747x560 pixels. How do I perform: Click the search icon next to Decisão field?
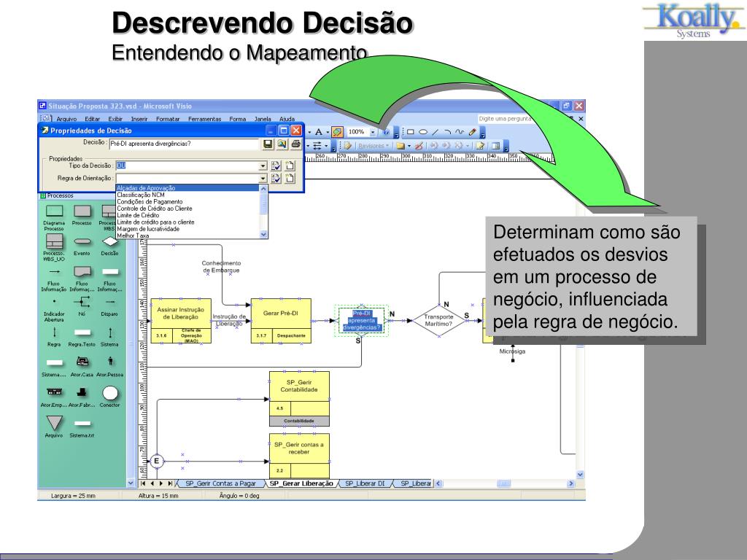click(282, 144)
